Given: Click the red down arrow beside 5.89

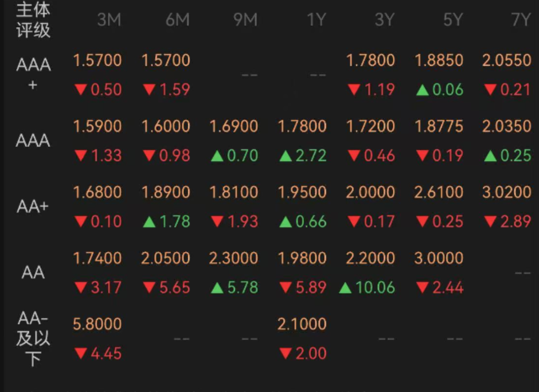Looking at the screenshot, I should (x=286, y=287).
